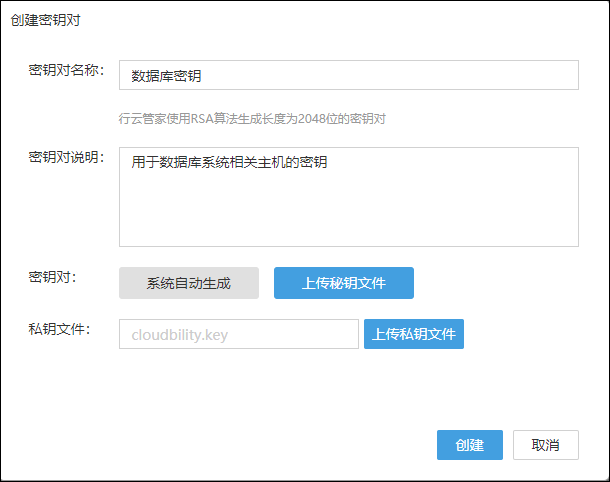Click the RSA 2048位 hint text

(252, 118)
